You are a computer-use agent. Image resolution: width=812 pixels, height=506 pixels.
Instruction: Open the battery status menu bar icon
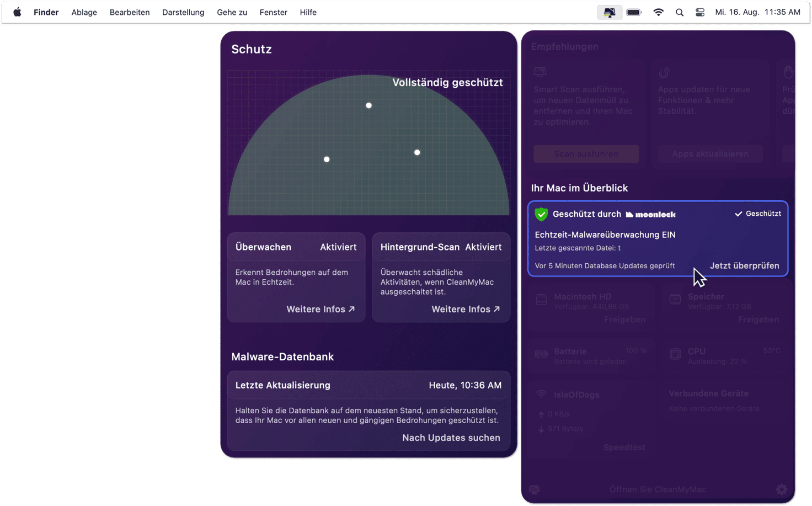pos(634,12)
